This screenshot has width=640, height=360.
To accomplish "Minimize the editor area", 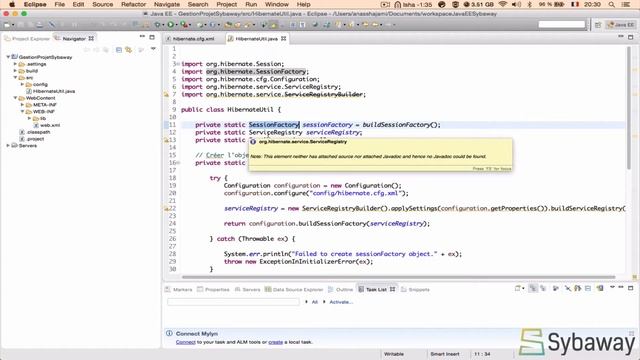I will click(x=621, y=37).
